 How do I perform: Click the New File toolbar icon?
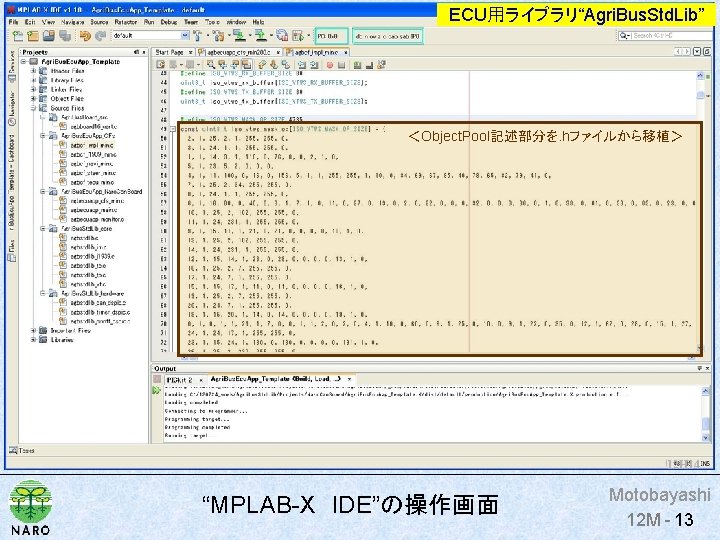[18, 35]
